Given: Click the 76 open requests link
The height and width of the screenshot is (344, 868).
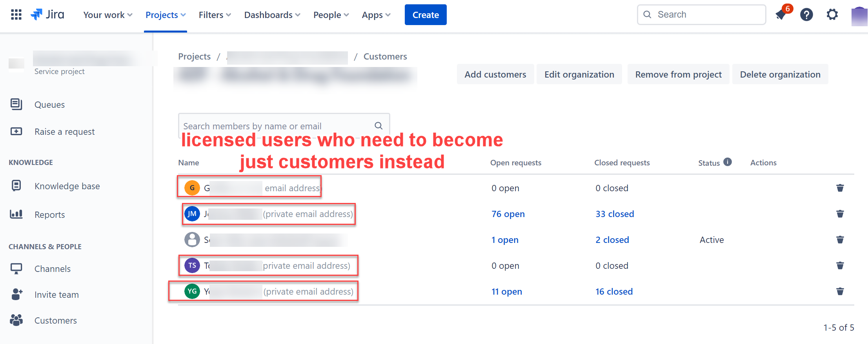Looking at the screenshot, I should click(x=508, y=214).
